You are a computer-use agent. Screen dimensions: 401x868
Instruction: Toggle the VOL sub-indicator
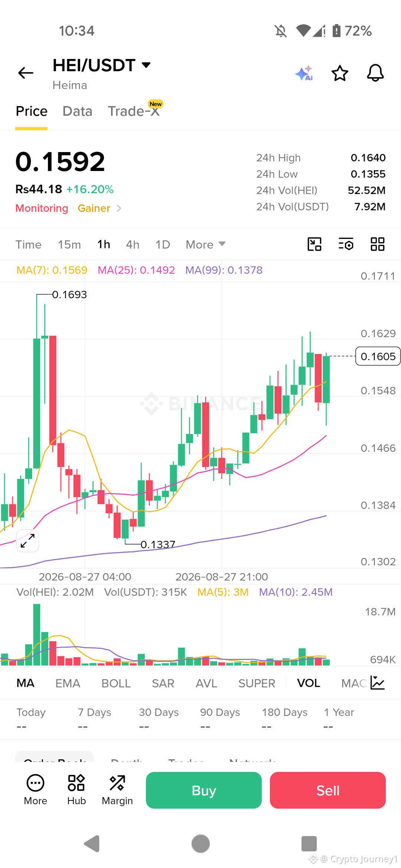coord(309,683)
